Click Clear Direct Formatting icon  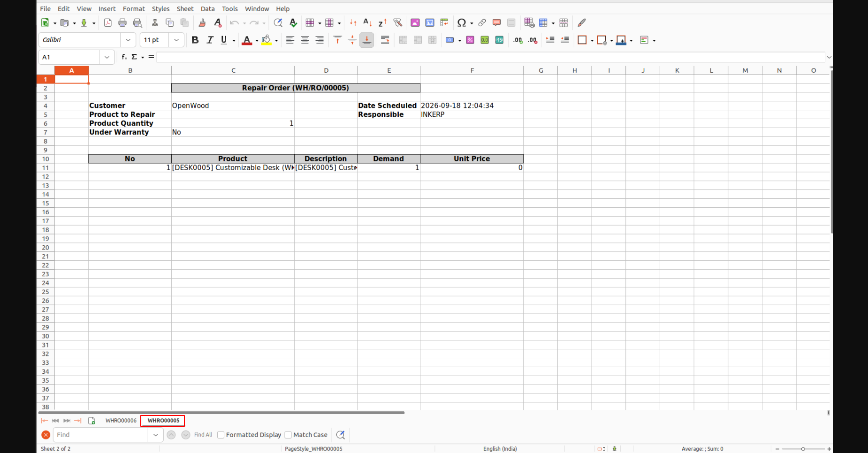tap(218, 23)
